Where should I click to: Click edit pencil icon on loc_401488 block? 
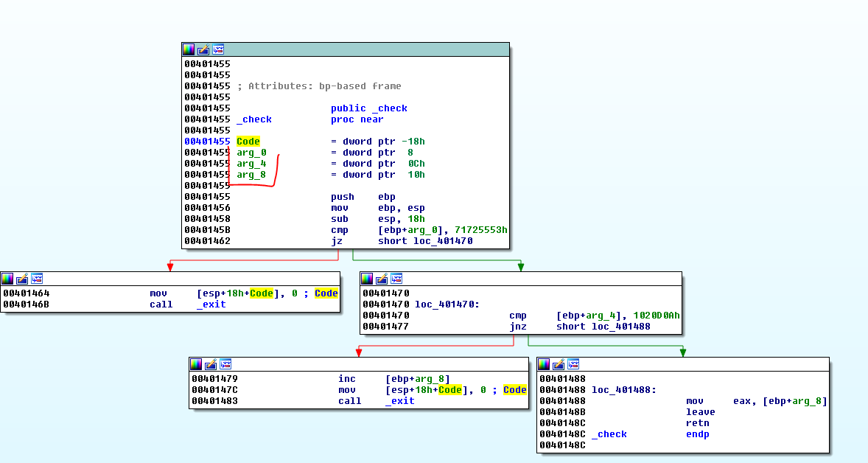pyautogui.click(x=559, y=364)
